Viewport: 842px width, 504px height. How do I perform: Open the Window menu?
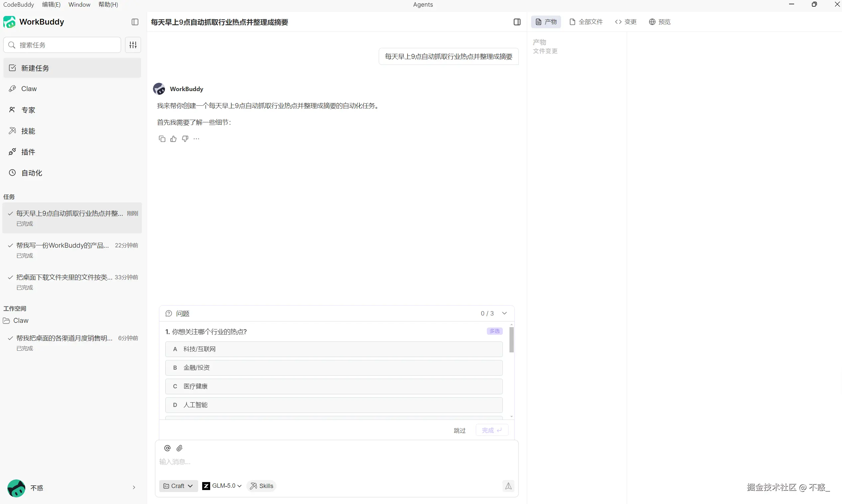coord(79,4)
